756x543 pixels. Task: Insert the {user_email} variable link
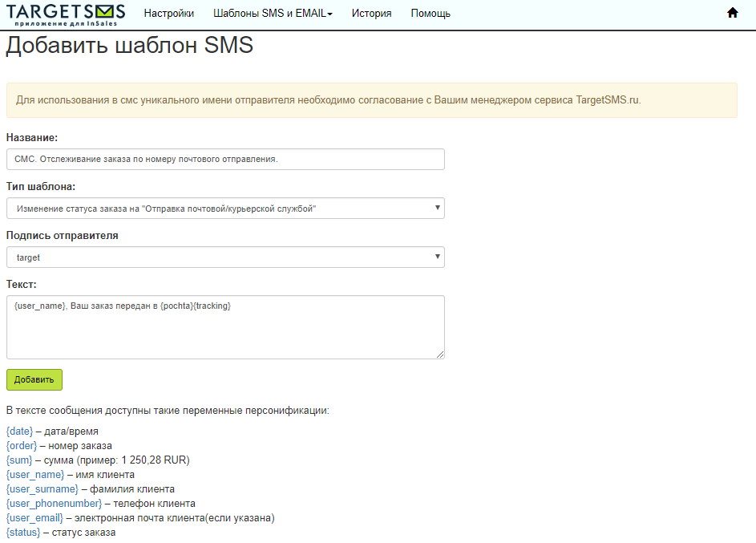pyautogui.click(x=34, y=518)
